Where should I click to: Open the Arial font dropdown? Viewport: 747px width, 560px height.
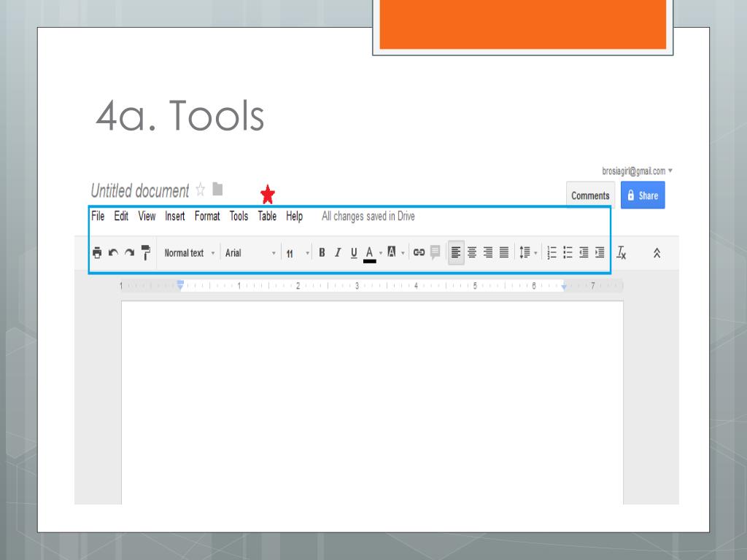250,253
